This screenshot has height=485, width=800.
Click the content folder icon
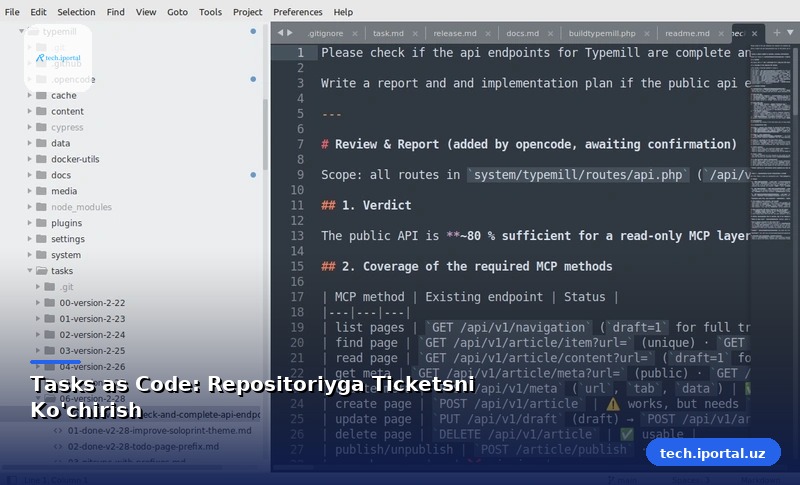[x=41, y=111]
